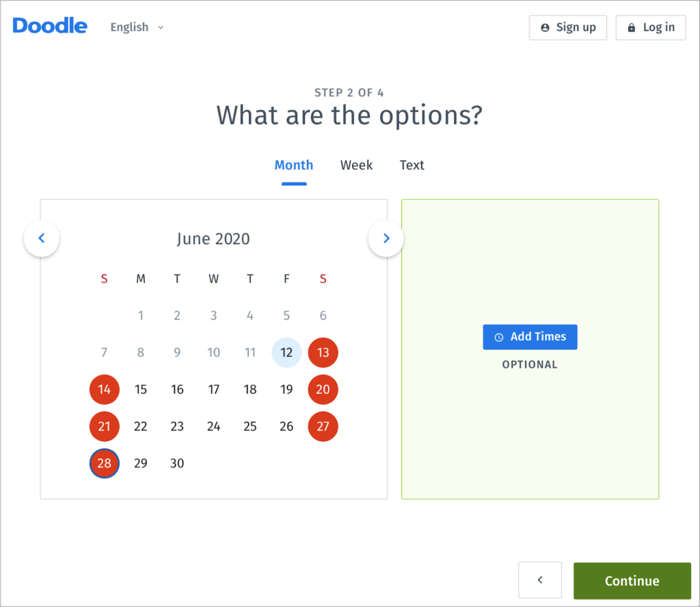This screenshot has height=607, width=700.
Task: Select the Month tab
Action: (294, 165)
